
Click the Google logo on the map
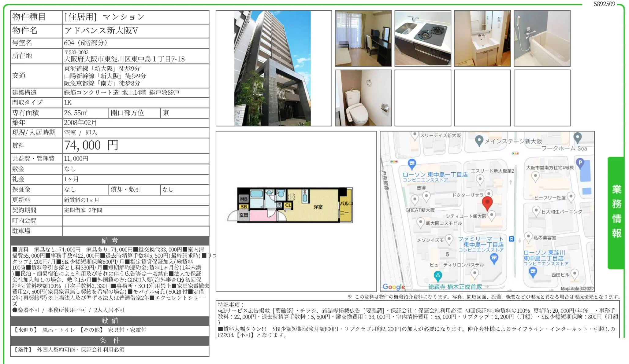393,287
